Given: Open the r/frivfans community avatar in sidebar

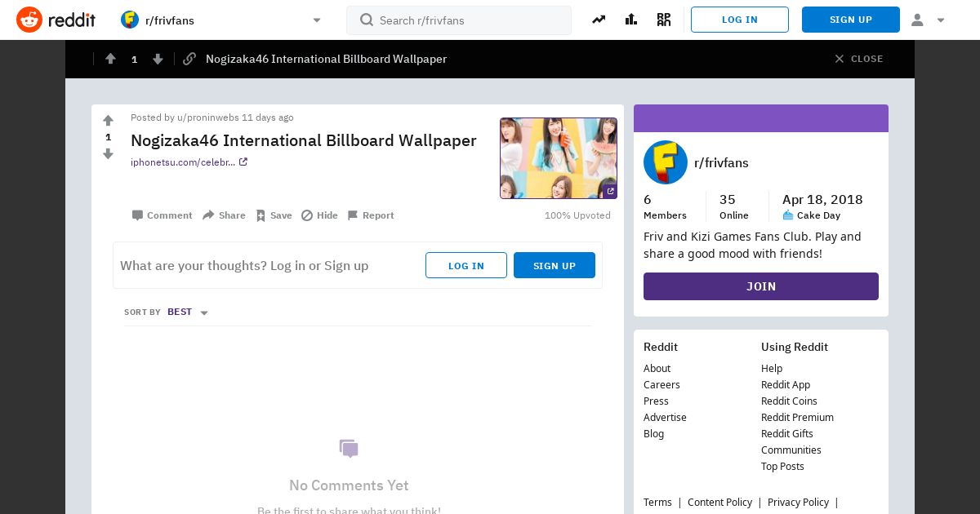Looking at the screenshot, I should tap(666, 162).
